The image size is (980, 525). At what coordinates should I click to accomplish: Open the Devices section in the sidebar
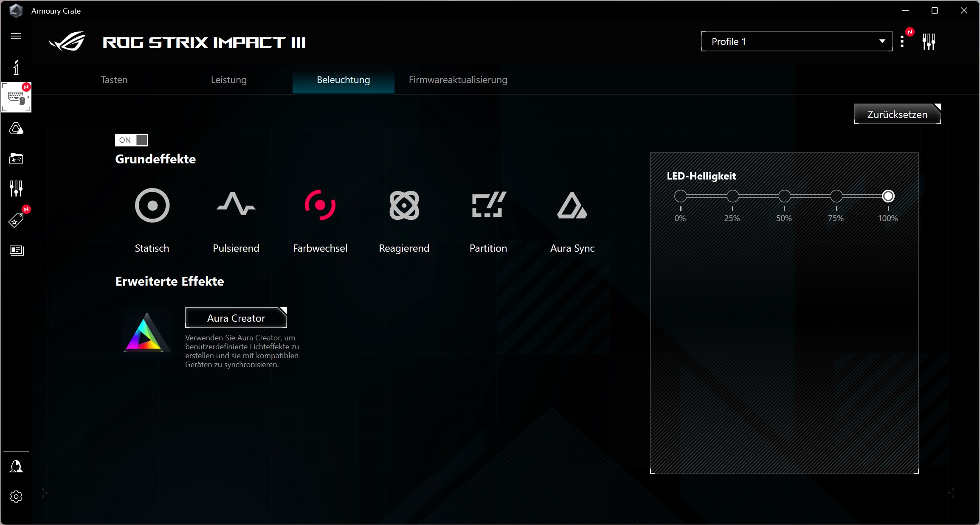coord(16,97)
